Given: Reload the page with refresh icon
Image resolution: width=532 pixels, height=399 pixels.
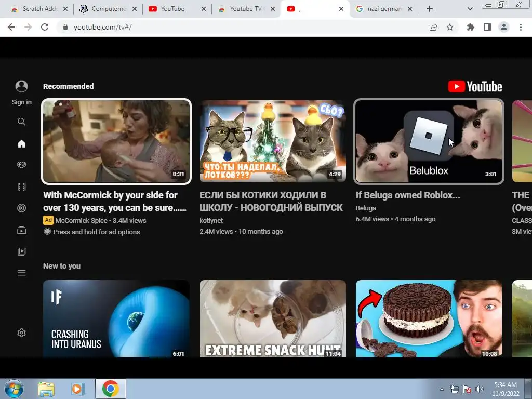Looking at the screenshot, I should [x=45, y=27].
